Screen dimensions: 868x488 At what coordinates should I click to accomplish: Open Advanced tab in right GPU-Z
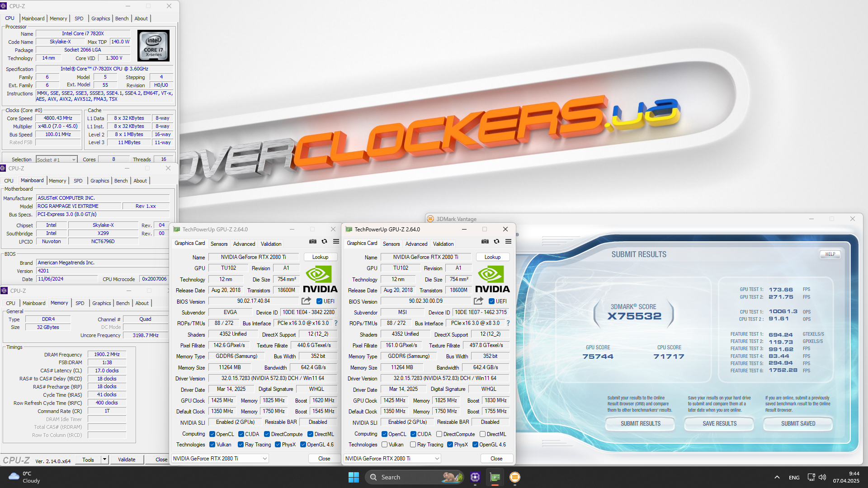click(x=416, y=244)
